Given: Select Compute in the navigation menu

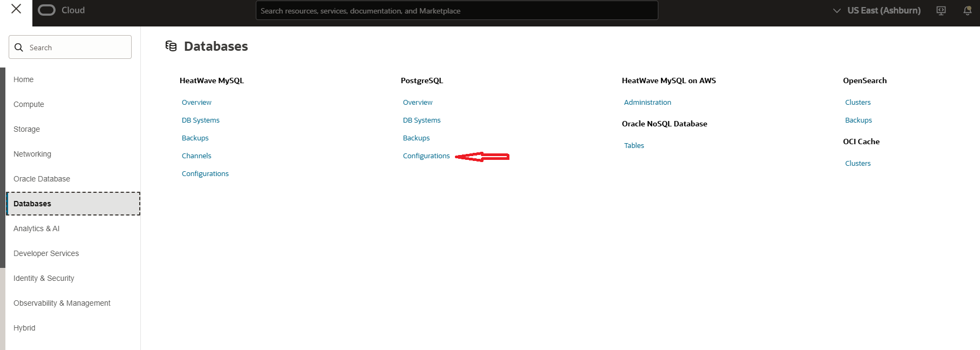Looking at the screenshot, I should point(29,104).
